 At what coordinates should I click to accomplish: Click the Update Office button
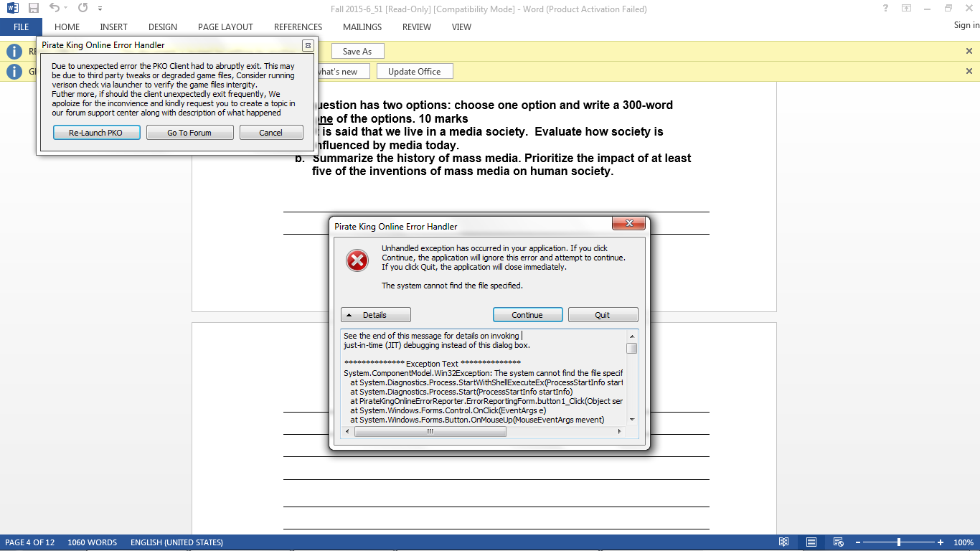(415, 71)
